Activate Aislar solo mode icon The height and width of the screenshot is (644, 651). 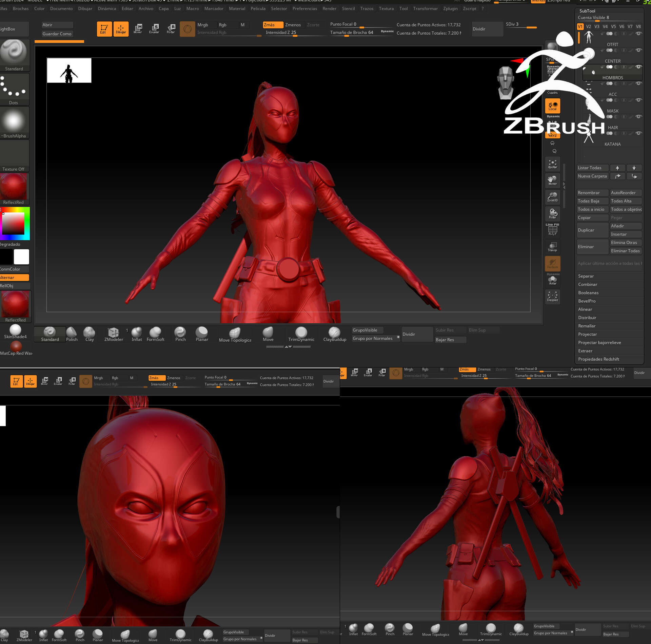coord(552,280)
